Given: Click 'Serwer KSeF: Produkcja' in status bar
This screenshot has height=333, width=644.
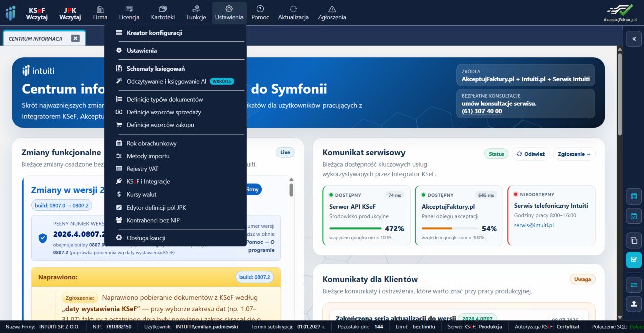Looking at the screenshot, I should coord(475,327).
